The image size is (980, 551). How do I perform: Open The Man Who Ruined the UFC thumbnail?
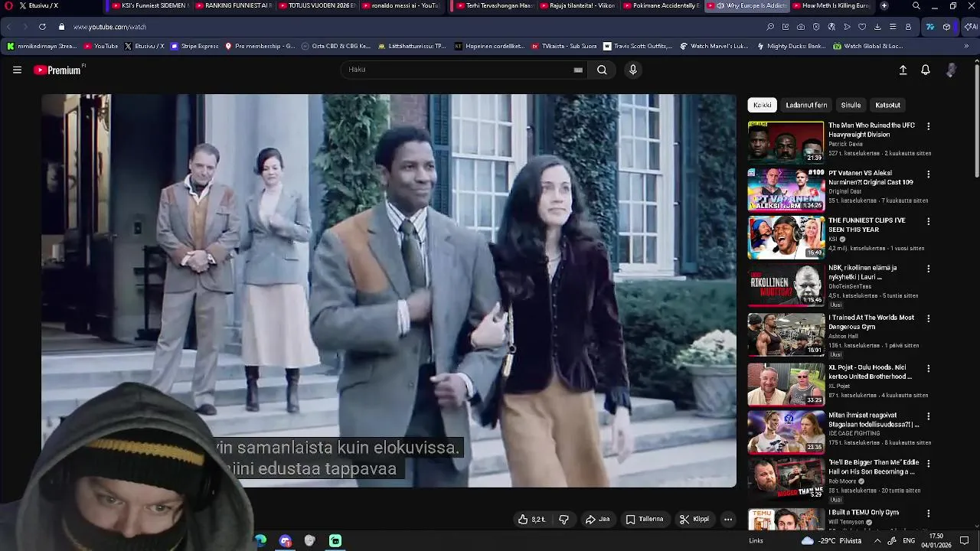786,142
